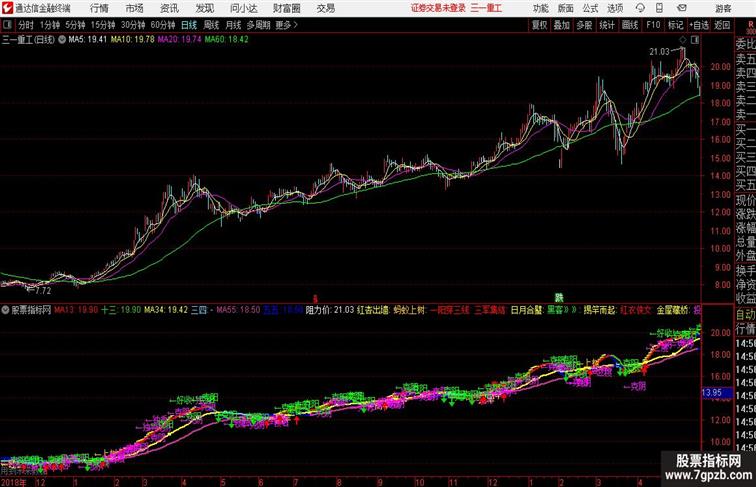Viewport: 756px width, 487px height.
Task: Click the 红杏出墙 indicator label
Action: pyautogui.click(x=373, y=310)
